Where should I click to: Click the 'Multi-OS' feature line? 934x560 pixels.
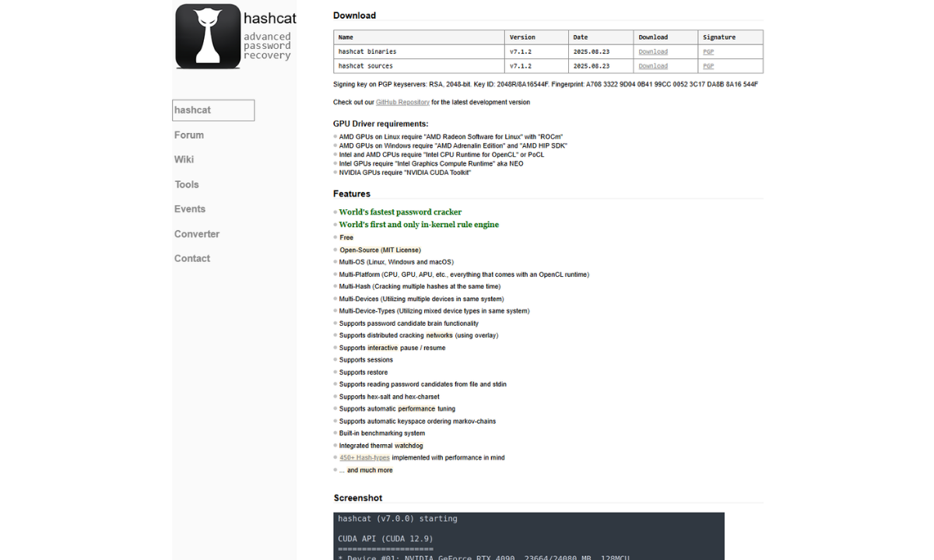(x=396, y=262)
